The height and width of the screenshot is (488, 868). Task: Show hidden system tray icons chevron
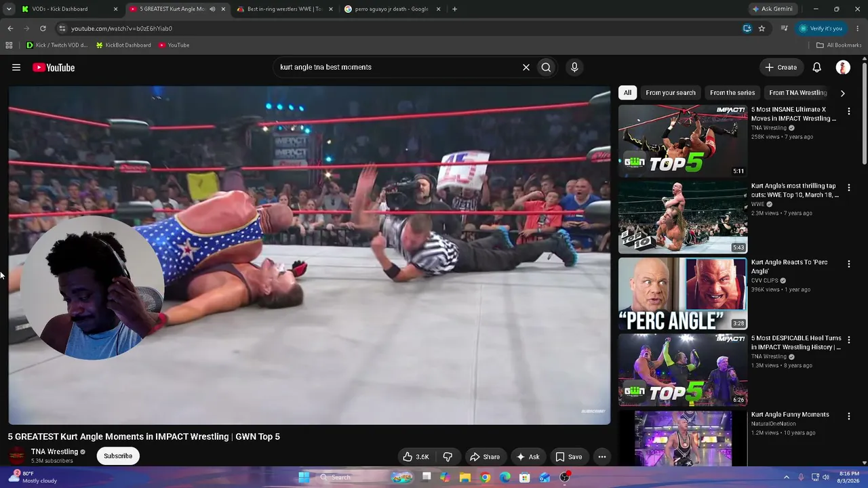[x=787, y=477]
